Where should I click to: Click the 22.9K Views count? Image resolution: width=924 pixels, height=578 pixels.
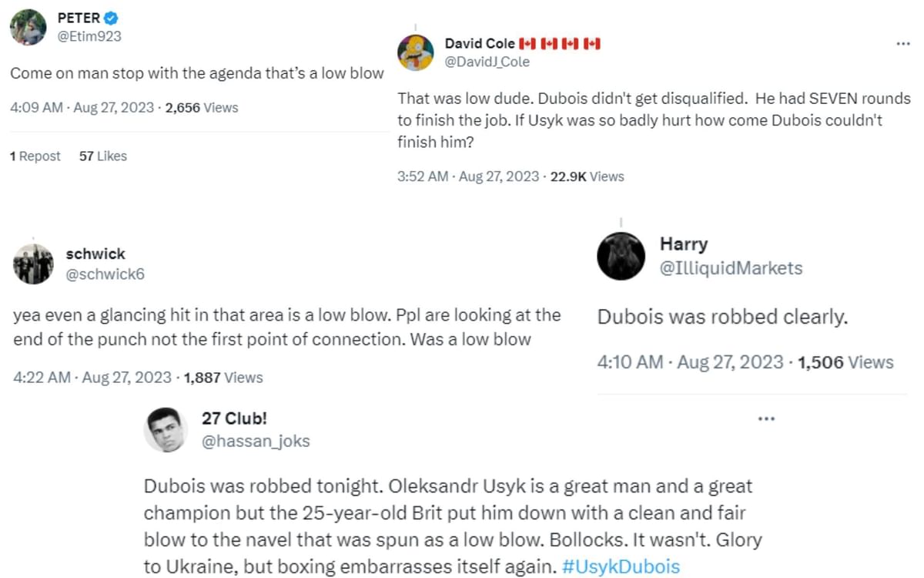click(587, 176)
